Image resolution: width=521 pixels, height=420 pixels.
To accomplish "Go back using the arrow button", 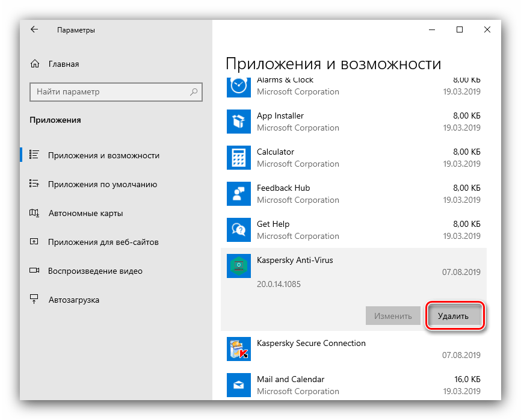I will coord(34,29).
